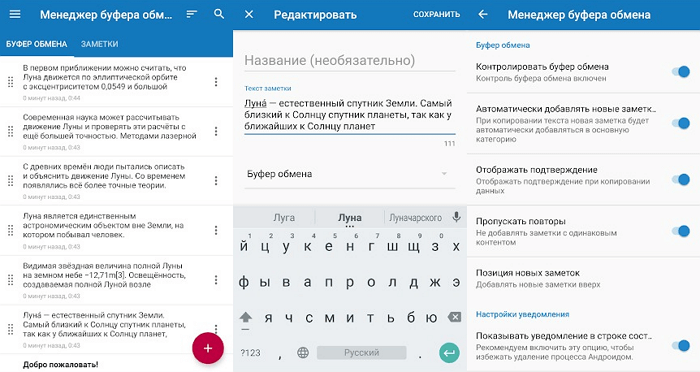700x372 pixels.
Task: Tap the 'п' keyboard key
Action: 329,282
